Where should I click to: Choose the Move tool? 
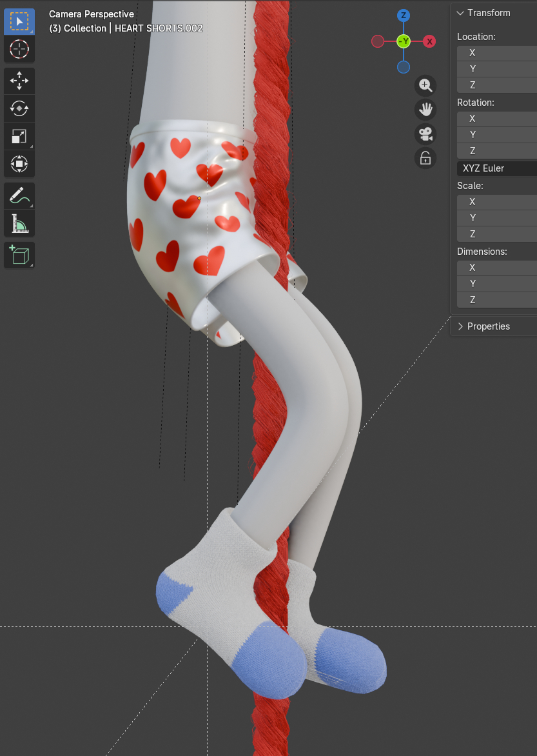pyautogui.click(x=19, y=81)
